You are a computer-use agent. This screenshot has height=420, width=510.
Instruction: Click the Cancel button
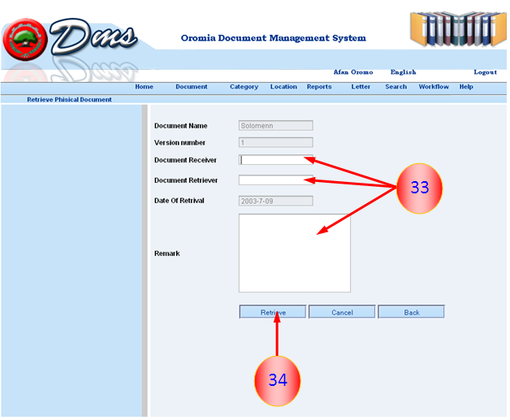[342, 312]
